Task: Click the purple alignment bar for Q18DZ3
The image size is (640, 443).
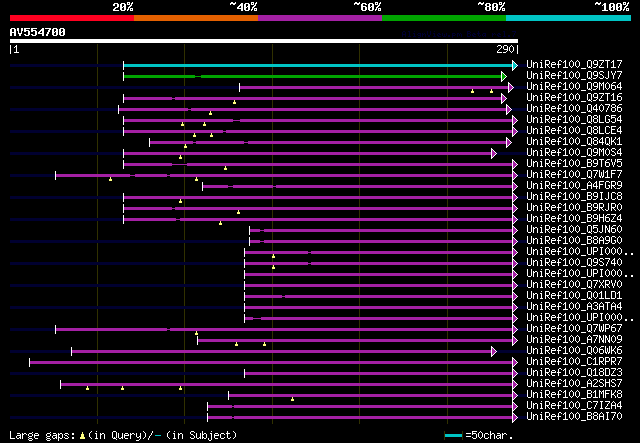Action: (378, 373)
